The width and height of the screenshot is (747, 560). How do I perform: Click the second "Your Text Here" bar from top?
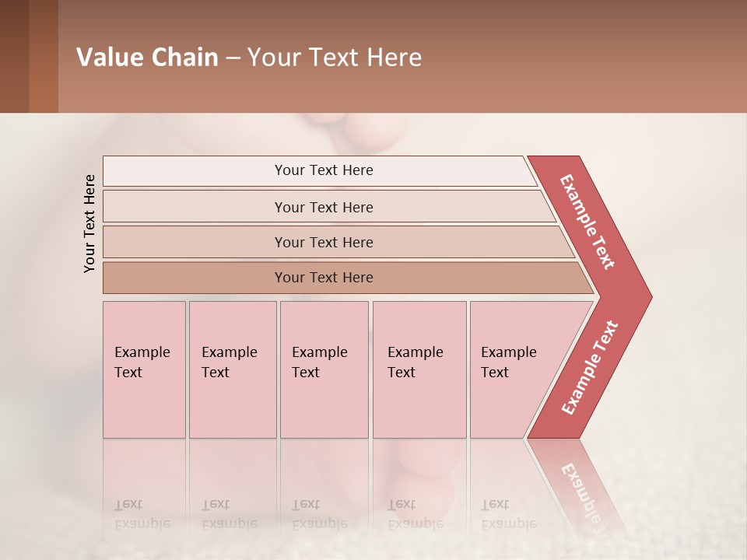tap(323, 207)
